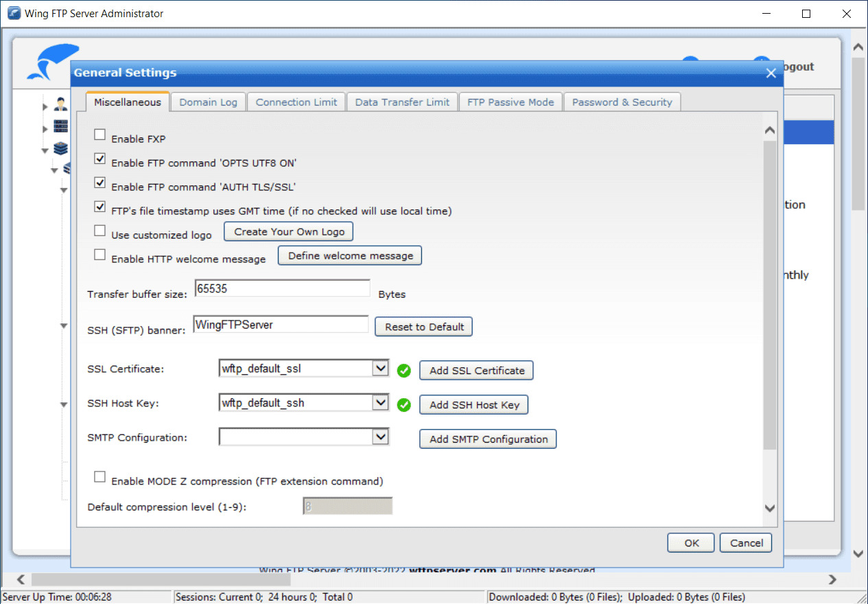Open the SSL Certificate dropdown
The image size is (868, 604).
[380, 369]
